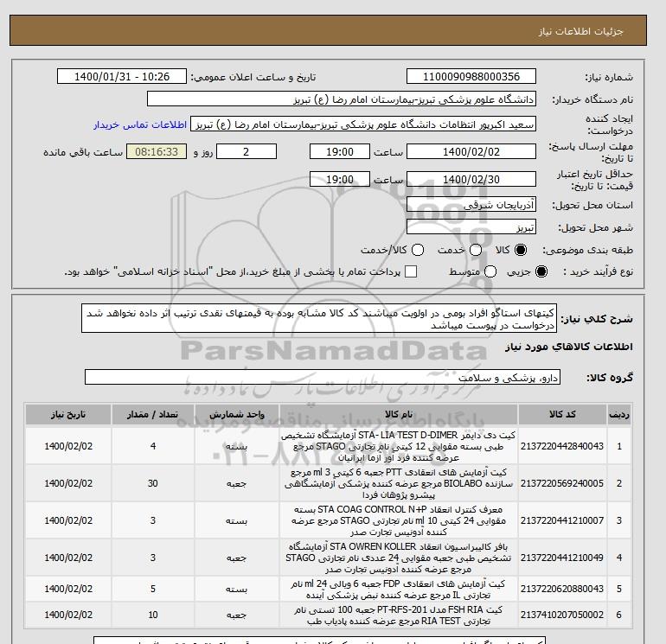Click product code 2137220569240005
This screenshot has width=666, height=644.
point(562,483)
